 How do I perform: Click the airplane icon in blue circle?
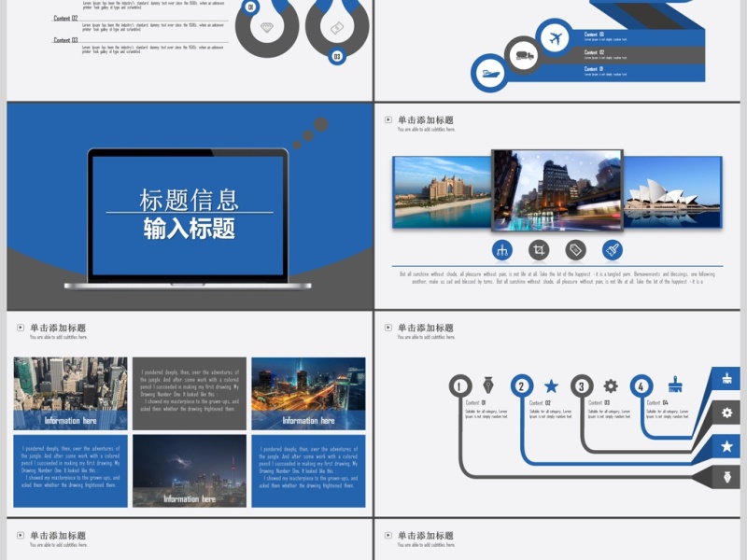click(557, 39)
